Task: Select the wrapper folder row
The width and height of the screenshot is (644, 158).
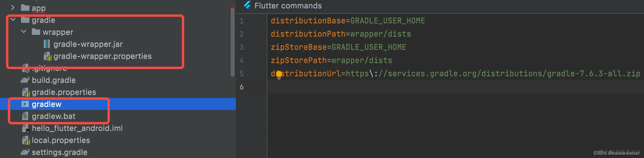Action: click(58, 32)
